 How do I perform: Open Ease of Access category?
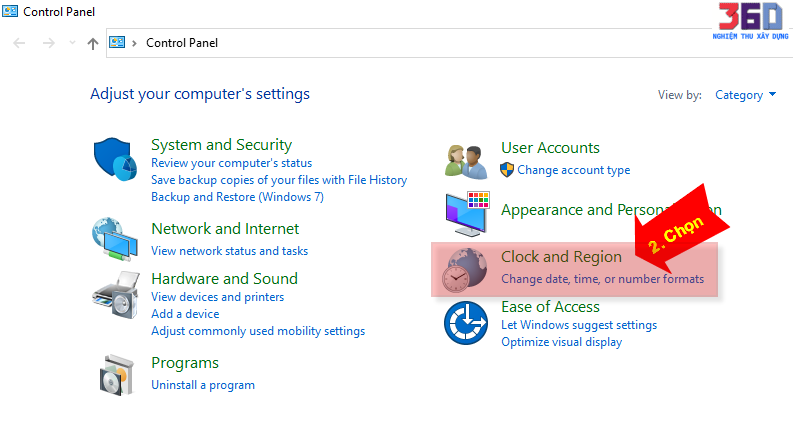coord(550,307)
